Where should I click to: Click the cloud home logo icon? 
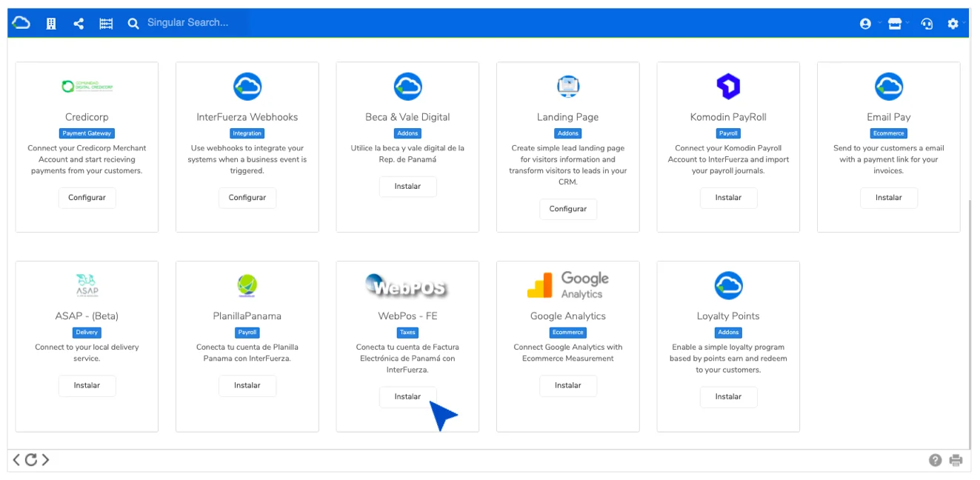(x=21, y=23)
